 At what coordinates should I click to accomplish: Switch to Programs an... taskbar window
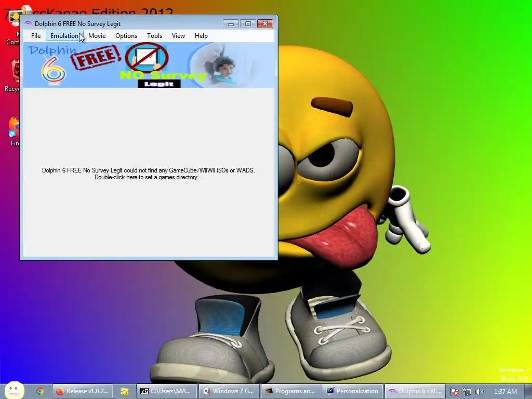[x=291, y=391]
